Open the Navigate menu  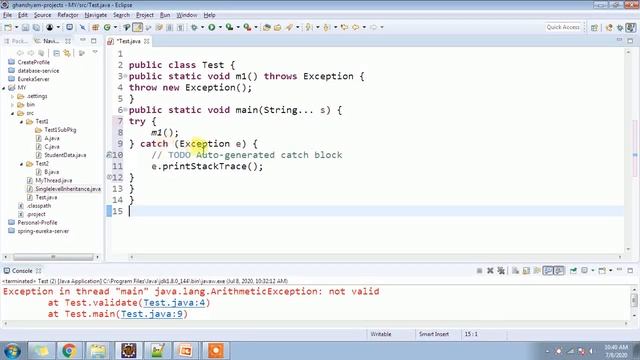pos(96,15)
